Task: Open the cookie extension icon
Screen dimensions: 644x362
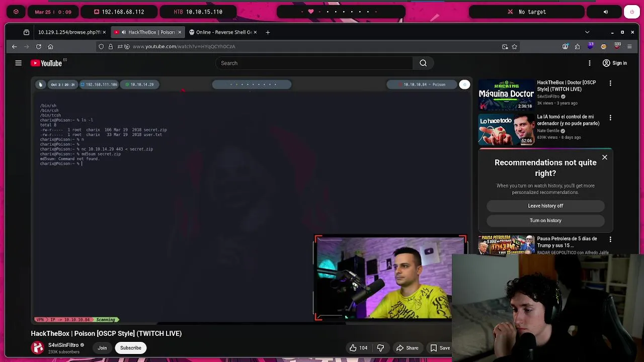Action: (603, 46)
